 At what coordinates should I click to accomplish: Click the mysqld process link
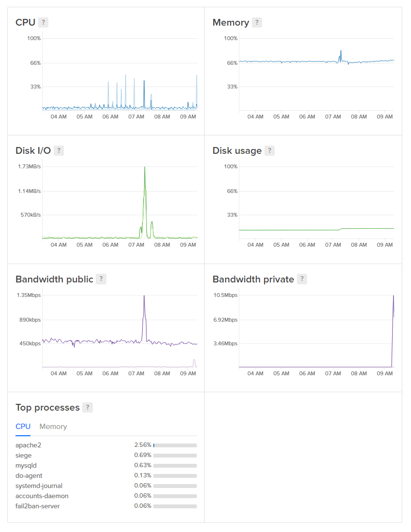[26, 465]
